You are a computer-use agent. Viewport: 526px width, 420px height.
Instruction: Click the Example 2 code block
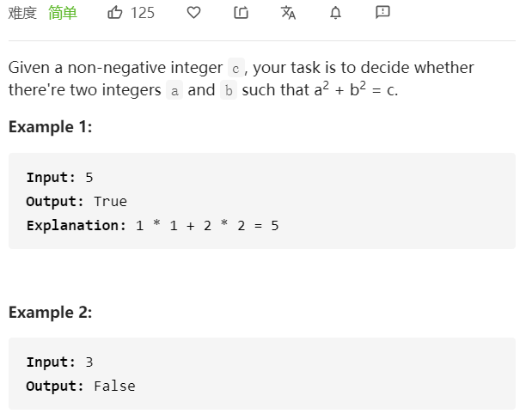(262, 374)
